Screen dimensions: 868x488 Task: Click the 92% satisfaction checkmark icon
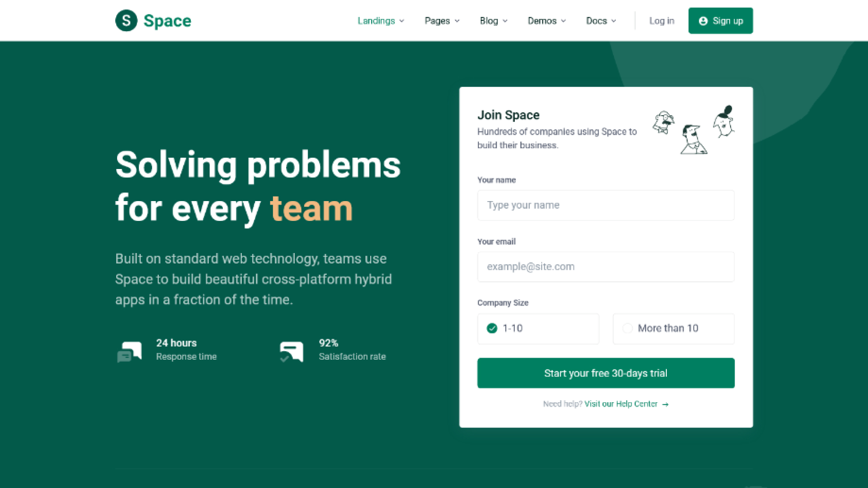point(291,352)
